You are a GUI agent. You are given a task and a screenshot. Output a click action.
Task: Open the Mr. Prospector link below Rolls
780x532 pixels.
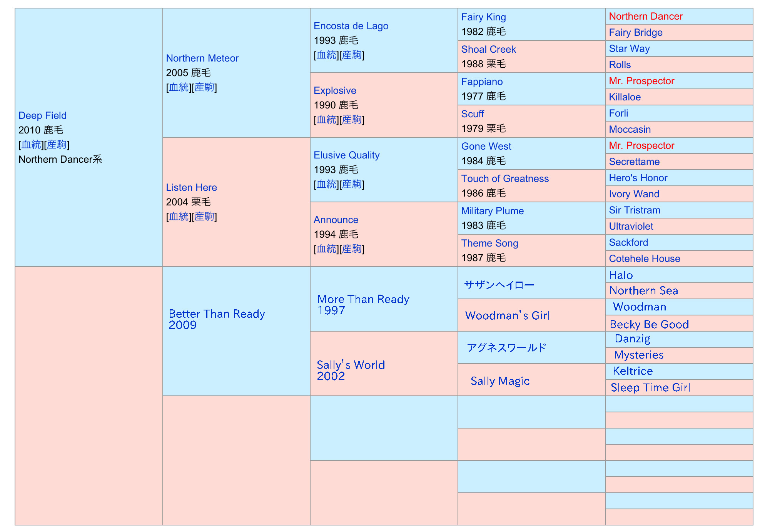[x=641, y=81]
